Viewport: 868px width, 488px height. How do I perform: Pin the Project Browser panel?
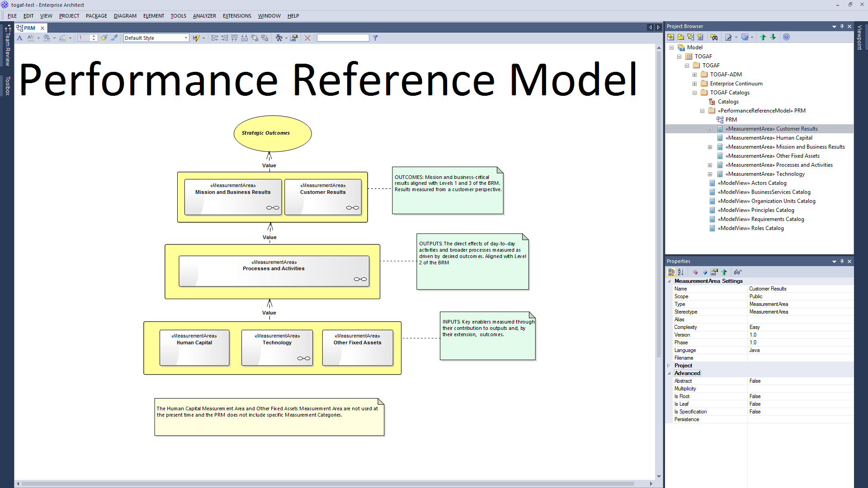click(842, 26)
